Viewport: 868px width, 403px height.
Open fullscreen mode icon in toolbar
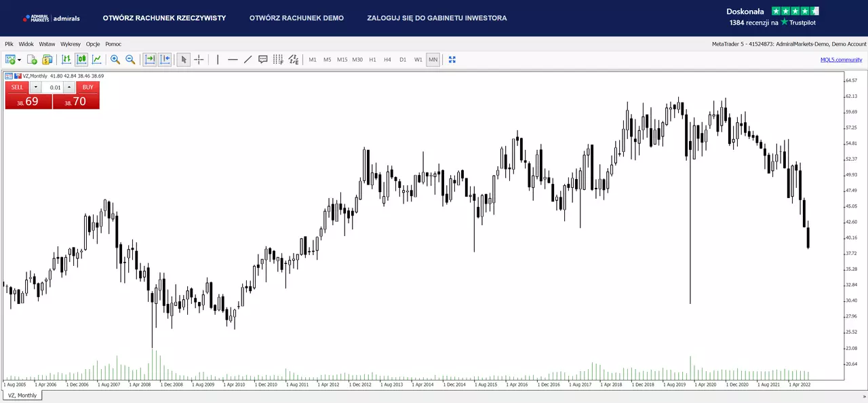coord(452,60)
